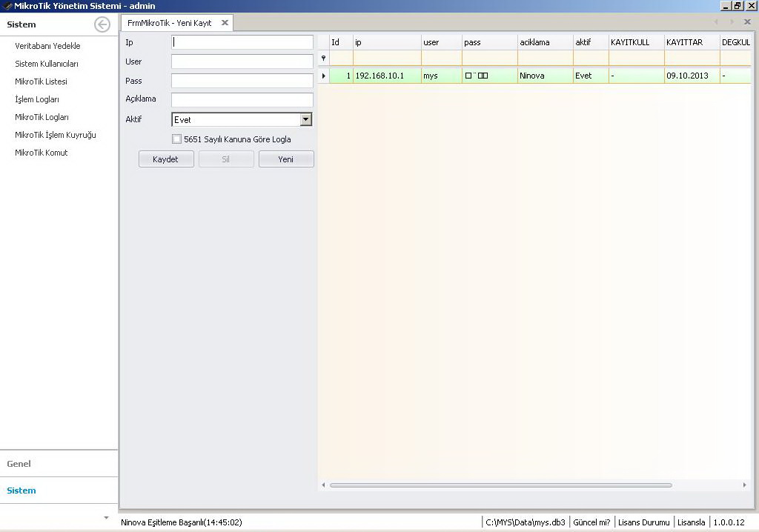Click Güncel mi? in status bar
Viewport: 759px width, 532px height.
[x=591, y=522]
